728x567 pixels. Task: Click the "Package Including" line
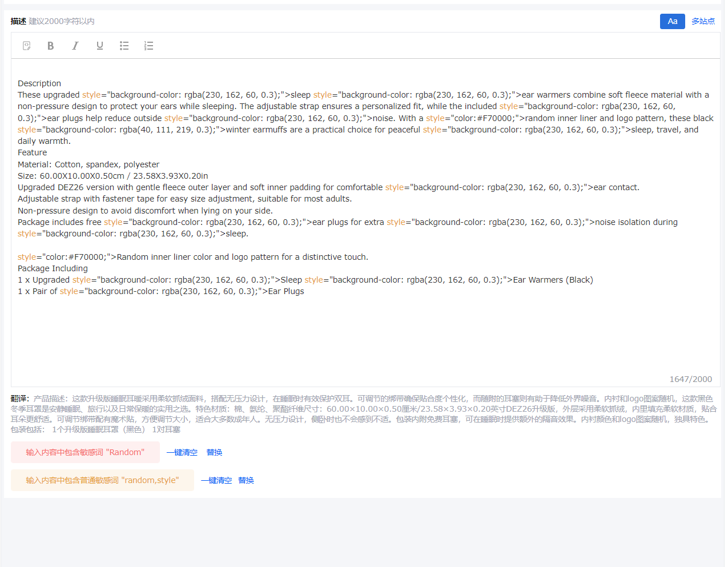pyautogui.click(x=53, y=268)
